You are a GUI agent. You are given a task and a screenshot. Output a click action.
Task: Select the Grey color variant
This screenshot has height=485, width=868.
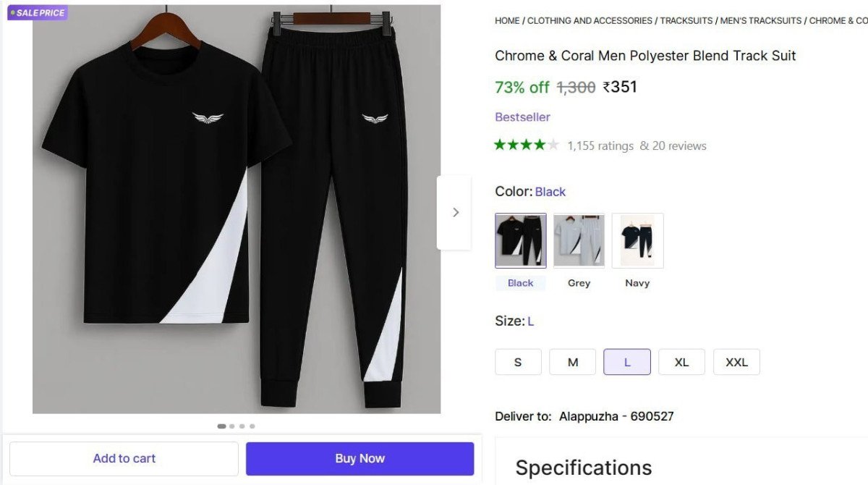(x=579, y=240)
